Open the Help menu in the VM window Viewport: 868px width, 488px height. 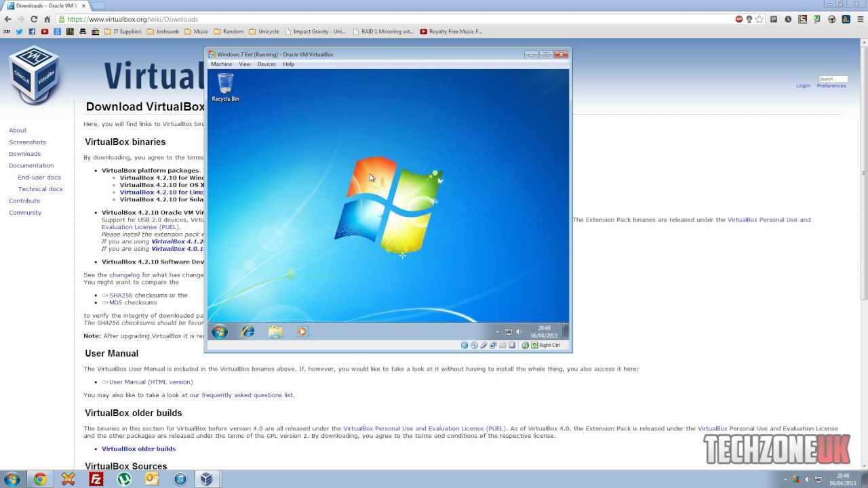pos(289,64)
